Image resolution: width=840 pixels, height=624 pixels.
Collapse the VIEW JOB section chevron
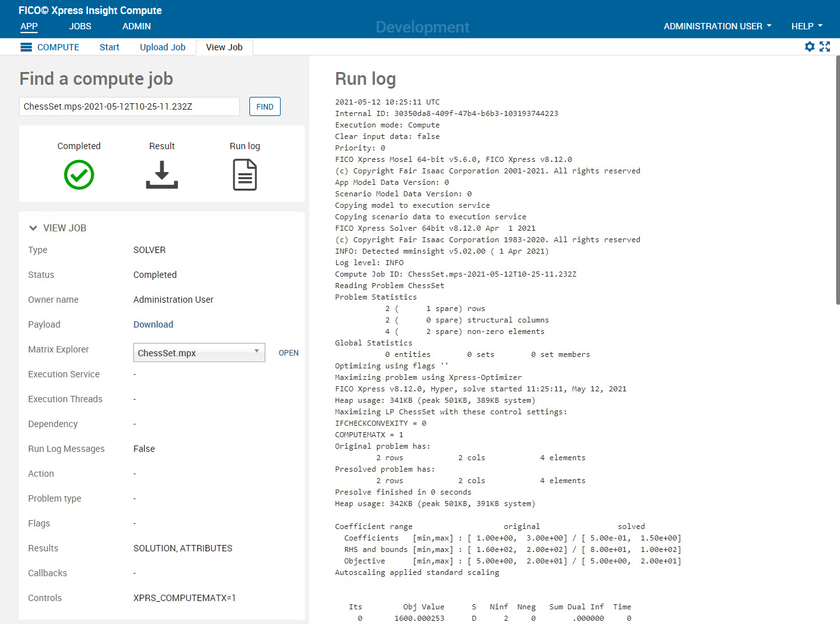pyautogui.click(x=33, y=228)
